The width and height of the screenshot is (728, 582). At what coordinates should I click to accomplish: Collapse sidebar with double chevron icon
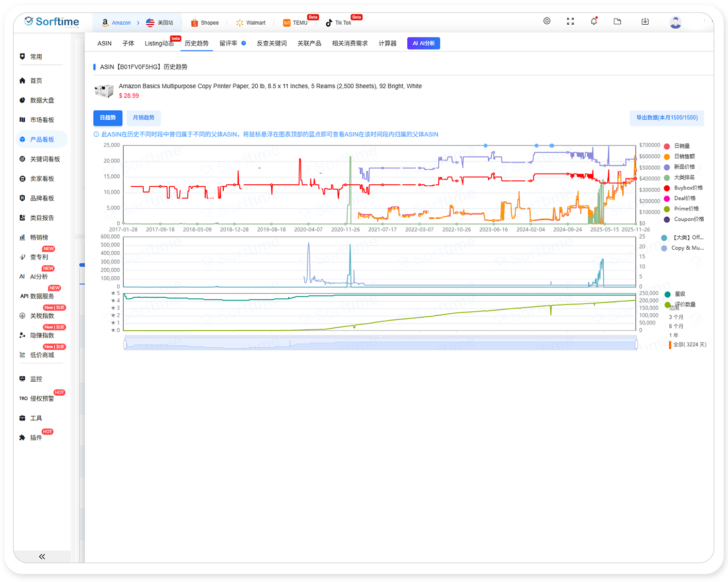[42, 556]
